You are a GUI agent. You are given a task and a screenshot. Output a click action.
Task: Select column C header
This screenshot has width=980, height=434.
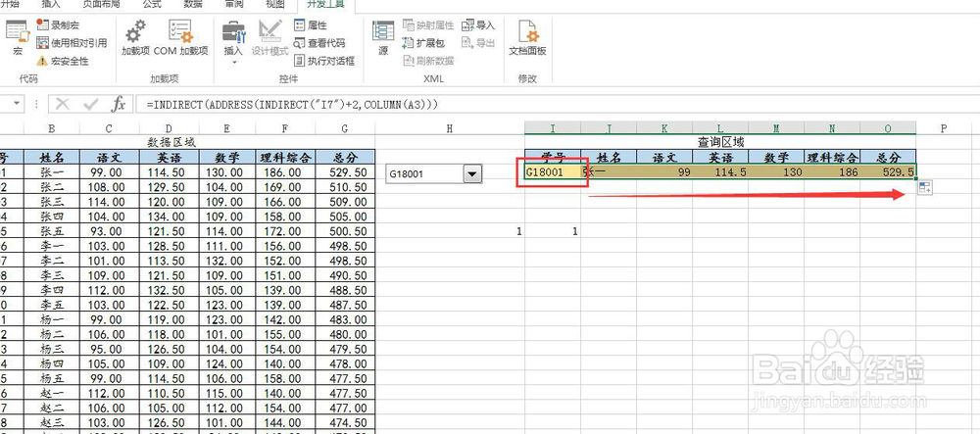pos(110,128)
